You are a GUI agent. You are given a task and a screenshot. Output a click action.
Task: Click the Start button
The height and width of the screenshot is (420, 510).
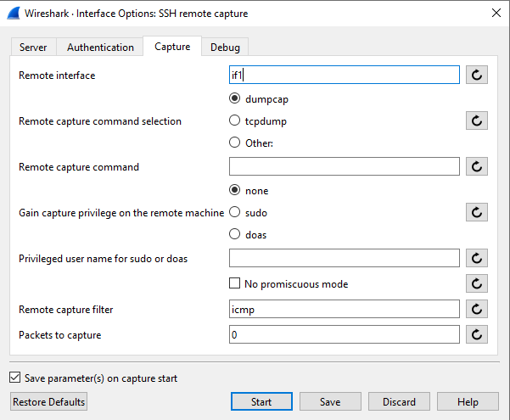click(261, 402)
